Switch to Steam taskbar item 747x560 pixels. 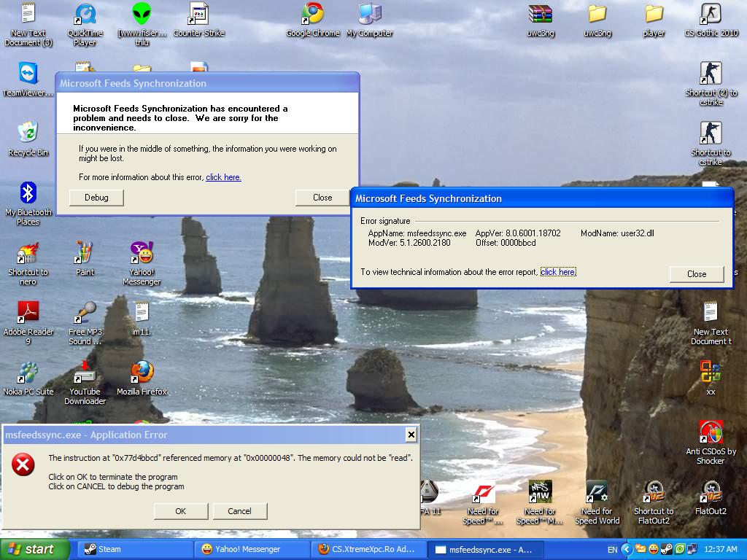coord(135,549)
